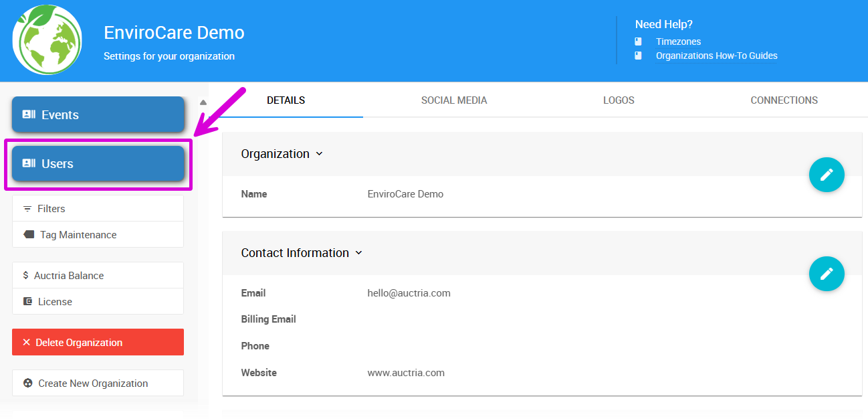This screenshot has height=419, width=868.
Task: Go to the Connections tab
Action: tap(784, 100)
